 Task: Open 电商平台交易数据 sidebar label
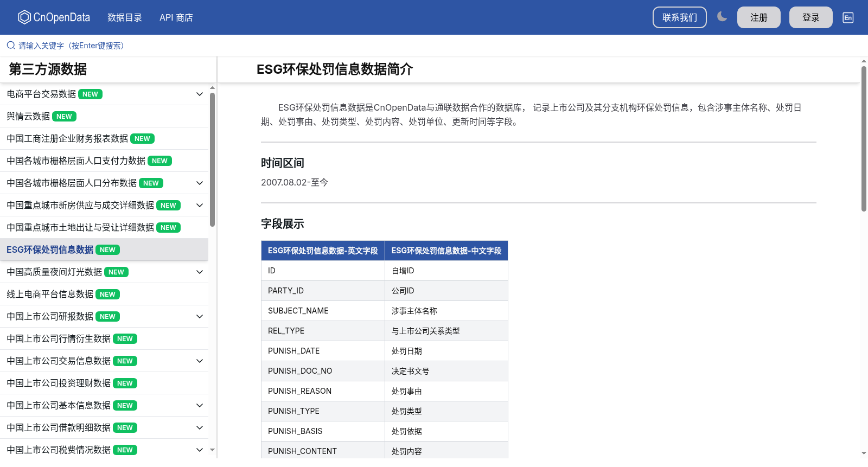coord(41,94)
